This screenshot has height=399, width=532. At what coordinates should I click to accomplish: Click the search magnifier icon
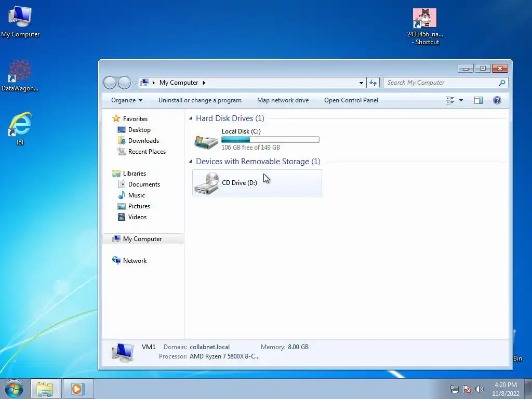[x=502, y=83]
